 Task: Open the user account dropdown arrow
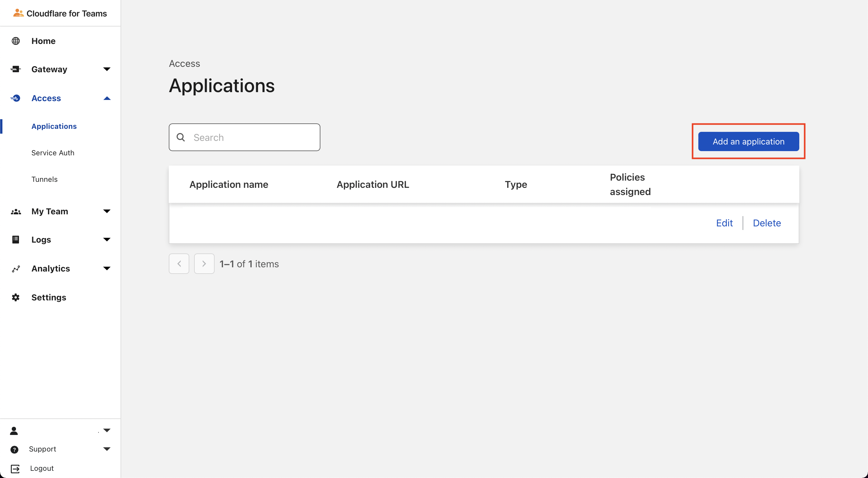pyautogui.click(x=107, y=430)
